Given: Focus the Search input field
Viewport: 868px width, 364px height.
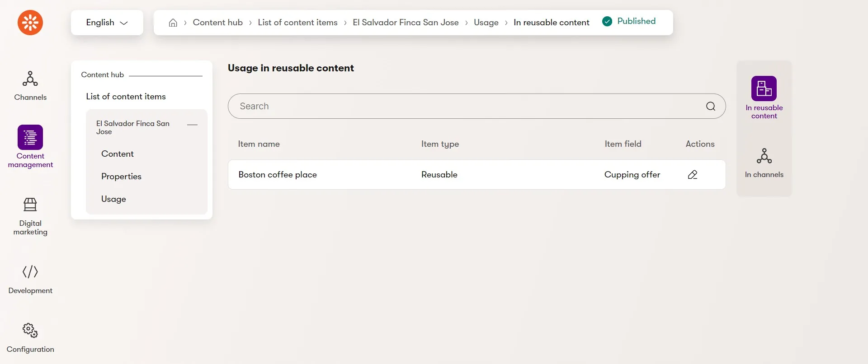Looking at the screenshot, I should [x=470, y=106].
